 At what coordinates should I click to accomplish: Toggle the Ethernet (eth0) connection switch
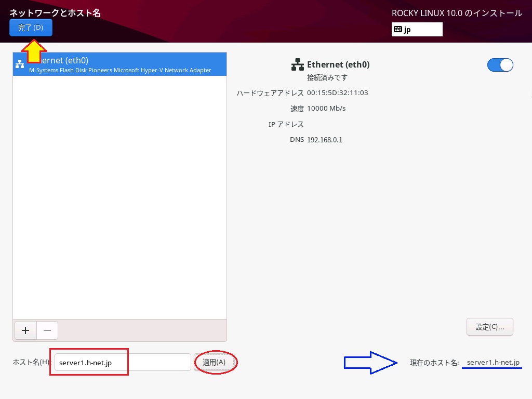click(x=500, y=65)
